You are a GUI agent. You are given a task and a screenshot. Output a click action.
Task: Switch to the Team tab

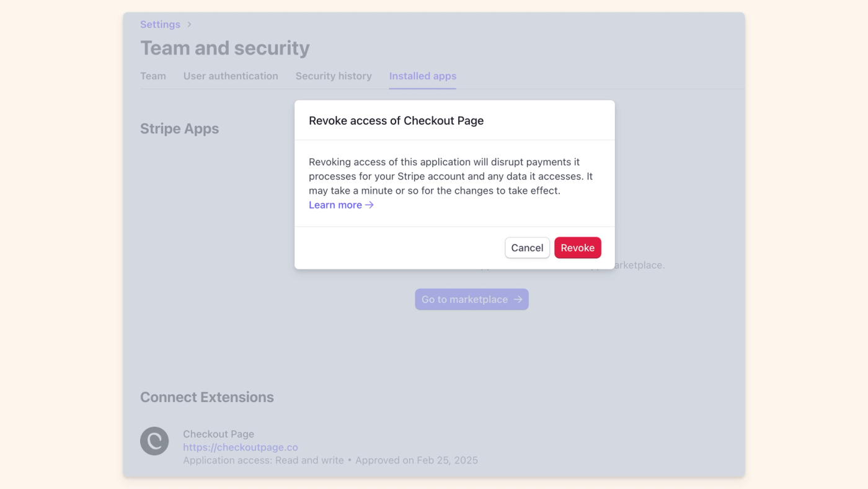(x=153, y=76)
